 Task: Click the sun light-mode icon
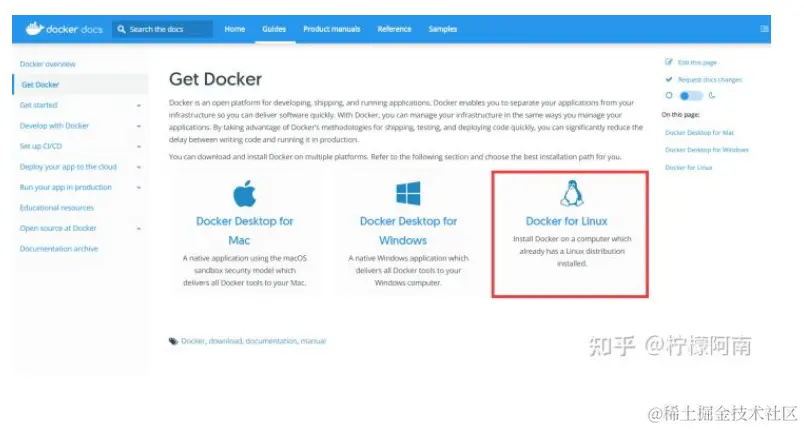point(669,95)
